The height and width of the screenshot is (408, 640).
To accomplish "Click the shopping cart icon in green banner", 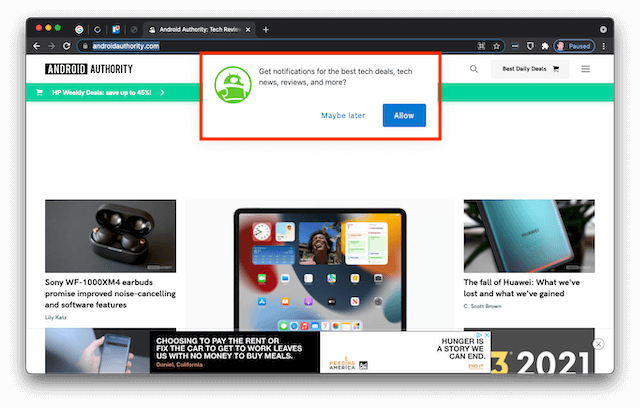I will point(39,93).
